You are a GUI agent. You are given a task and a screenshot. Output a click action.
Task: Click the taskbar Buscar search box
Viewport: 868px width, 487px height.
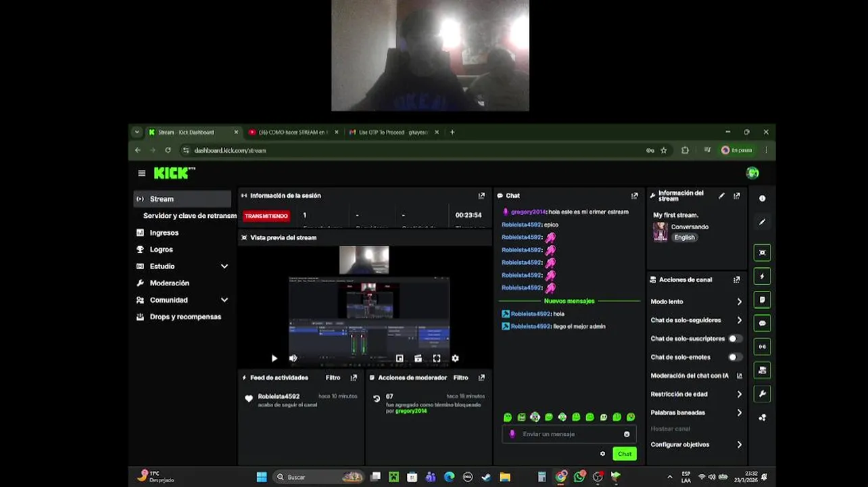coord(319,477)
